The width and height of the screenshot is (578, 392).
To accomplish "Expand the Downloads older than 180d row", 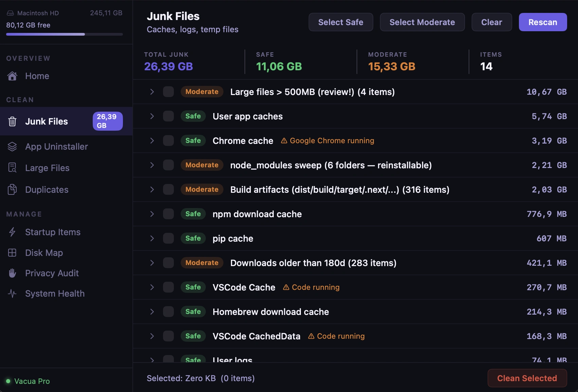I will click(152, 263).
